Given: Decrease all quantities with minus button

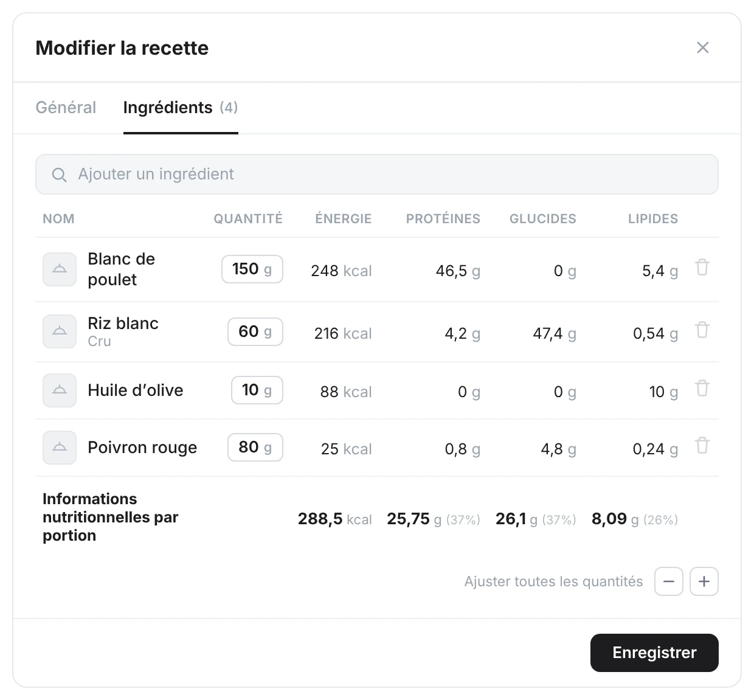Looking at the screenshot, I should pos(669,581).
